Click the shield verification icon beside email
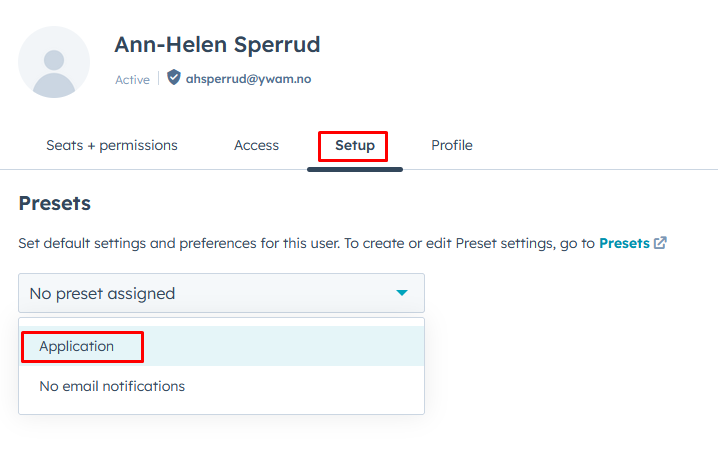Screen dimensions: 718x460 coord(174,78)
